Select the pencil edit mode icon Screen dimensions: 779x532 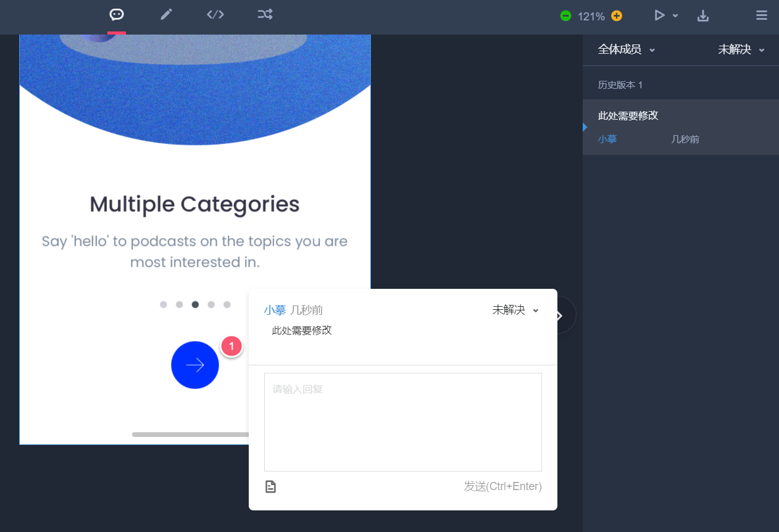click(x=166, y=14)
